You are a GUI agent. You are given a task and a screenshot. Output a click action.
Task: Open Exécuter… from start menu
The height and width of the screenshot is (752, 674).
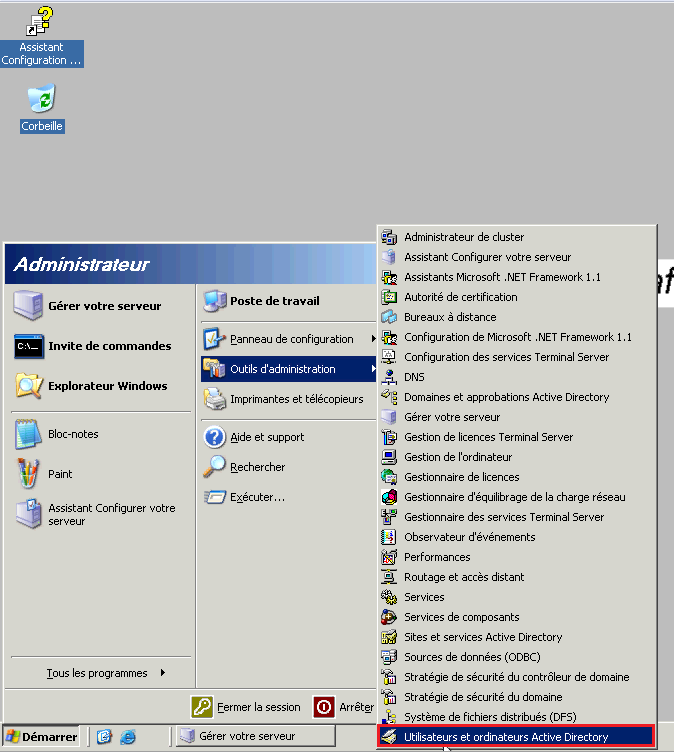[288, 497]
